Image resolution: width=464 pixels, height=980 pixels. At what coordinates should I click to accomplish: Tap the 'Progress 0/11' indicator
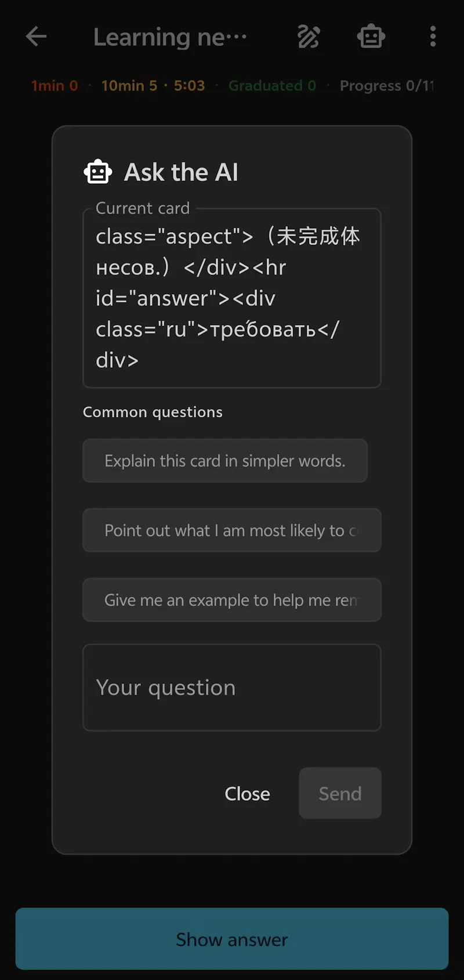pos(387,86)
